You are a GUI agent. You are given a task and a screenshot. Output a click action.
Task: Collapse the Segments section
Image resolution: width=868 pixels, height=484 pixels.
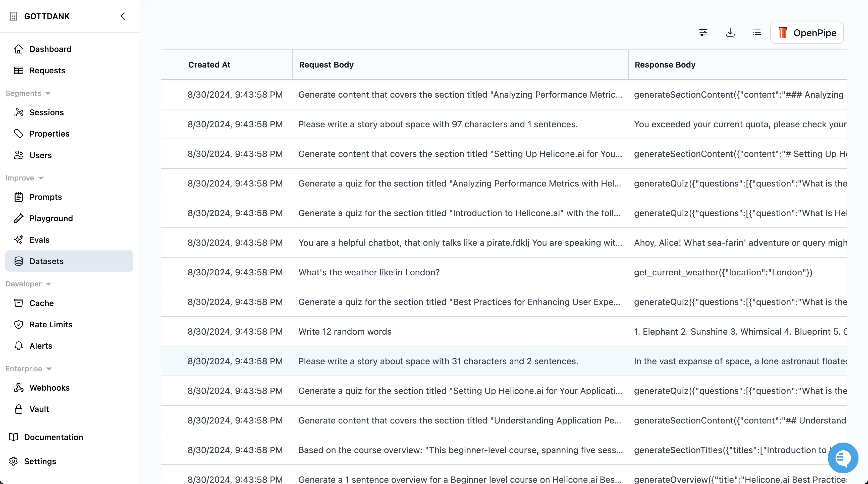pos(48,94)
